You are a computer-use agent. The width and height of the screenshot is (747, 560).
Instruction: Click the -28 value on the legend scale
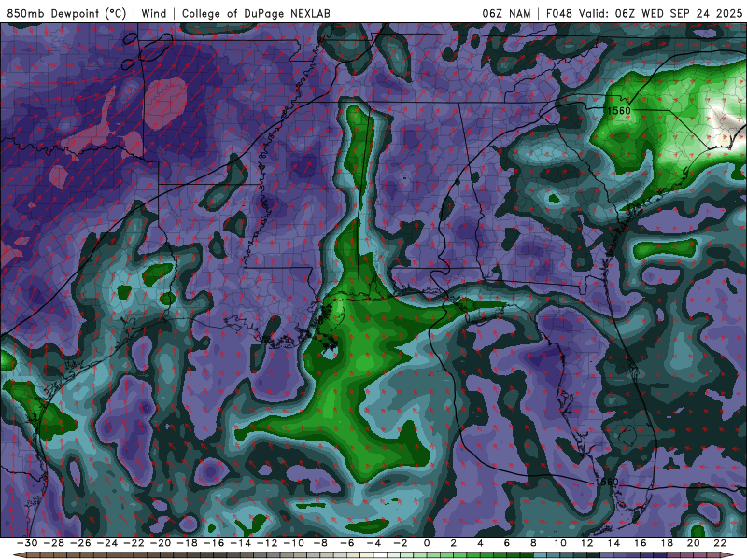click(x=54, y=543)
